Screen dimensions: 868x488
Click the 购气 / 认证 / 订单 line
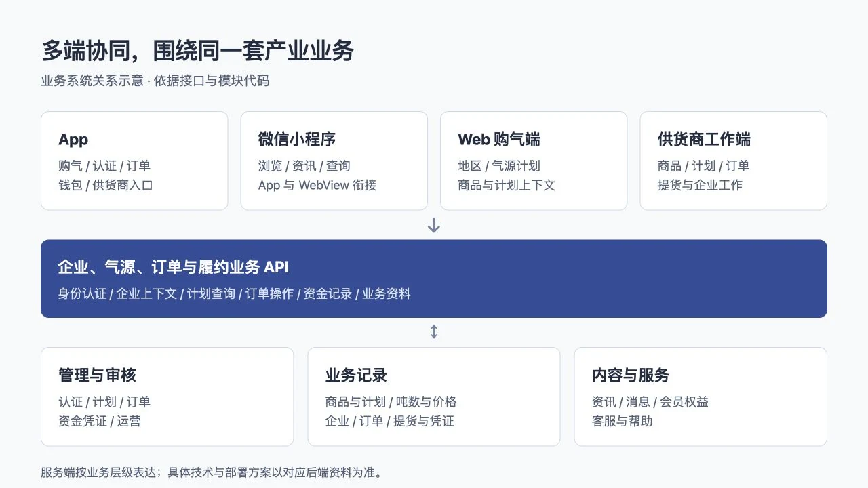[104, 166]
